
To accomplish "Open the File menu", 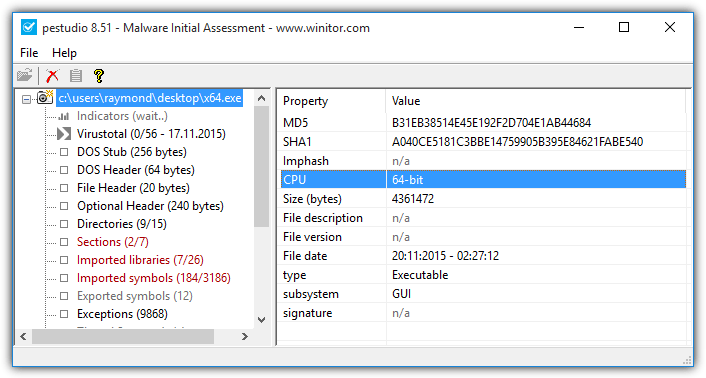I will click(29, 53).
